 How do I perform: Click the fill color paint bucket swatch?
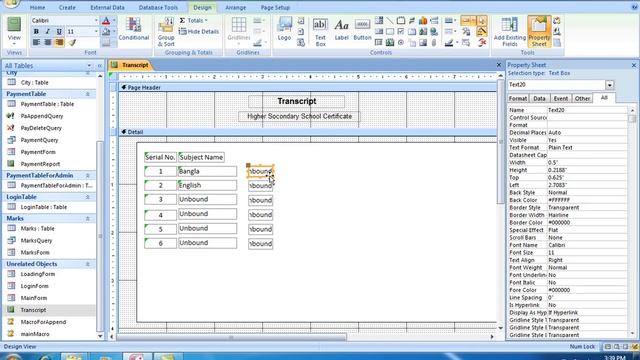coord(106,31)
